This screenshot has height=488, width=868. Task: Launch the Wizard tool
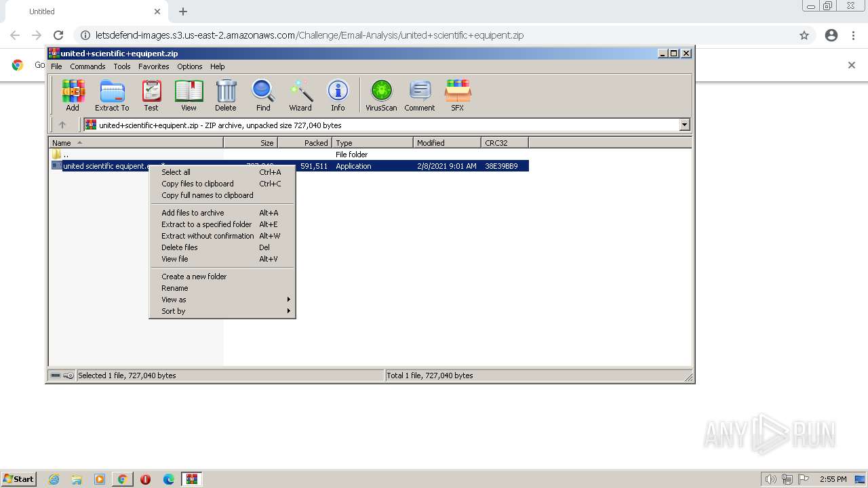pos(300,95)
